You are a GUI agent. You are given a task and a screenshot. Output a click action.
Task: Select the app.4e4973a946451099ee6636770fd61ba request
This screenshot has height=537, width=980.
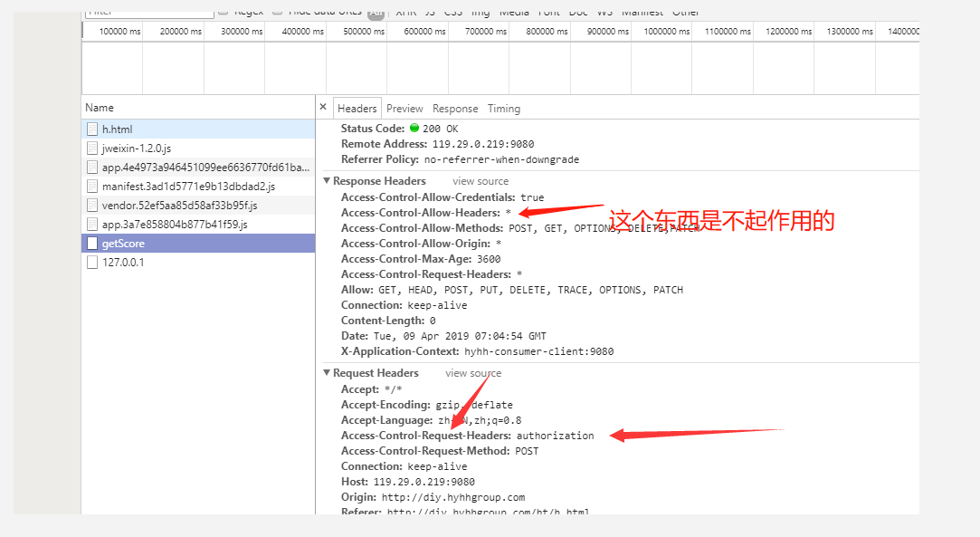point(198,167)
